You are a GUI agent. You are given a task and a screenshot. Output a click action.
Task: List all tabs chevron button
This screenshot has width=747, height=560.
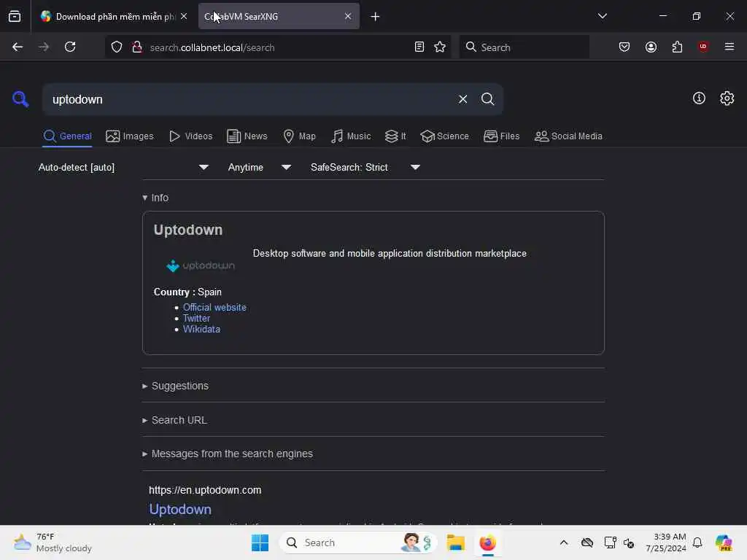[x=602, y=16]
